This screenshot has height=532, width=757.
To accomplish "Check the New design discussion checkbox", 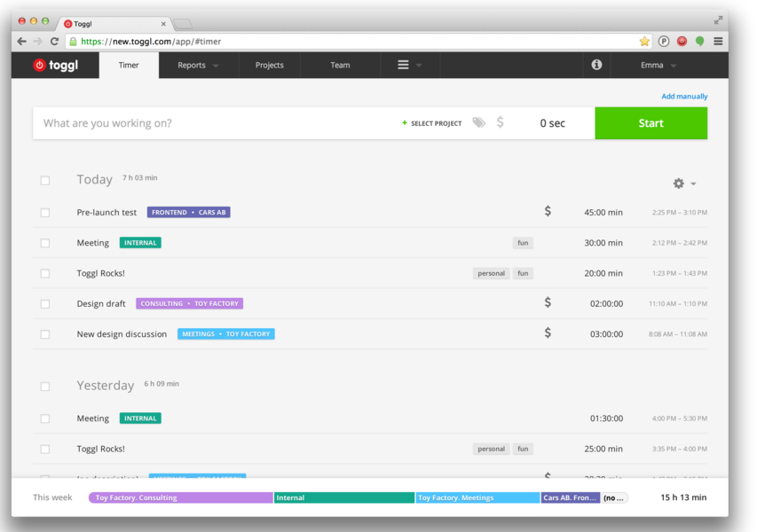I will (45, 333).
